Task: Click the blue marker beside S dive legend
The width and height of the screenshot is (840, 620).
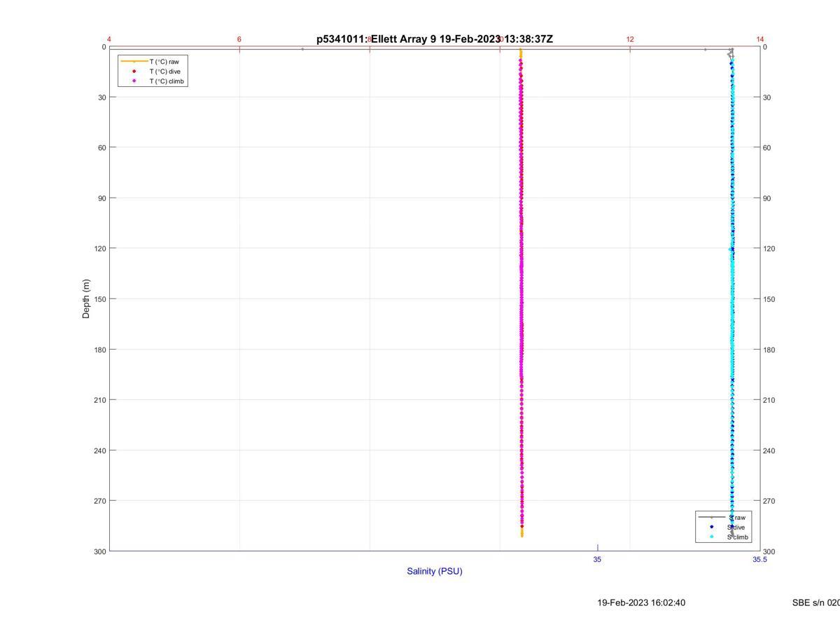Action: [x=712, y=527]
